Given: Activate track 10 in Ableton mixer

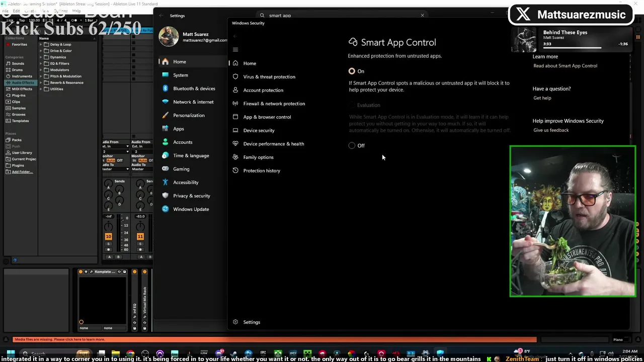Looking at the screenshot, I should (108, 236).
